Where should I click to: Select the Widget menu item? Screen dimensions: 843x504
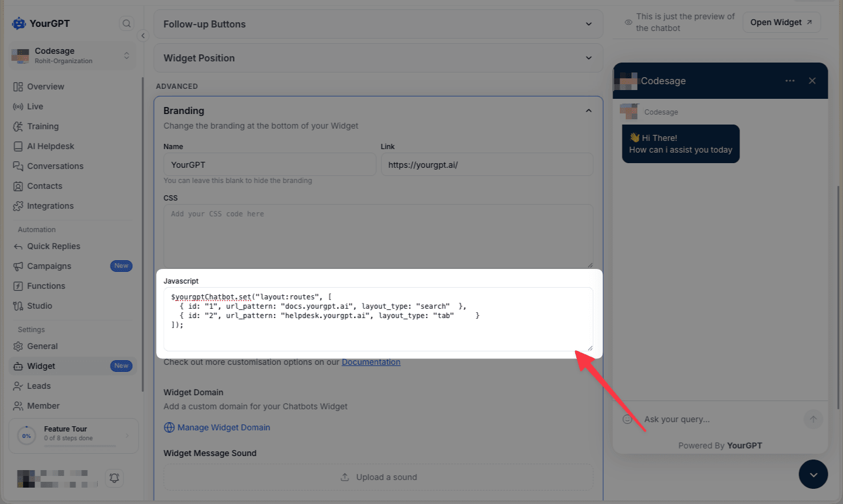tap(40, 365)
